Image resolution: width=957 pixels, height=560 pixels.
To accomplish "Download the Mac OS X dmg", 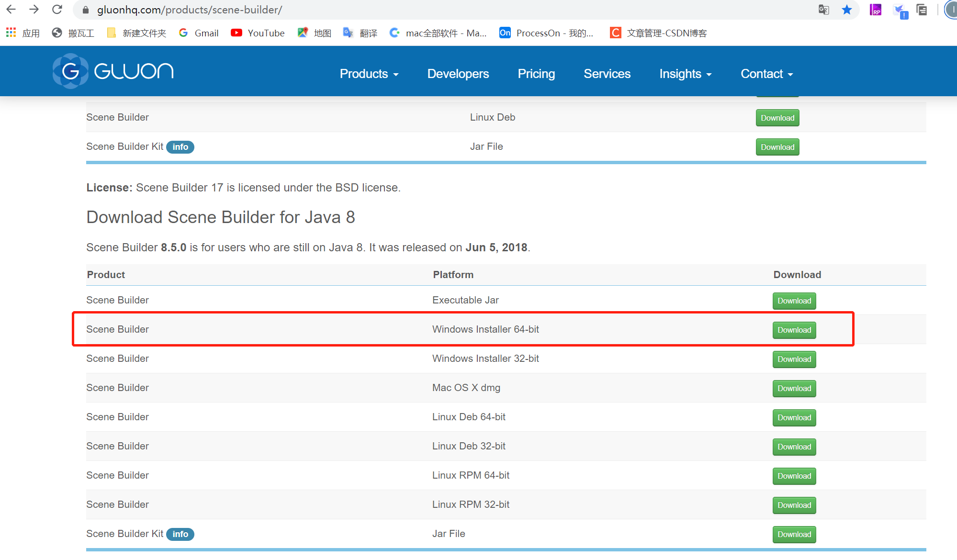I will 794,388.
